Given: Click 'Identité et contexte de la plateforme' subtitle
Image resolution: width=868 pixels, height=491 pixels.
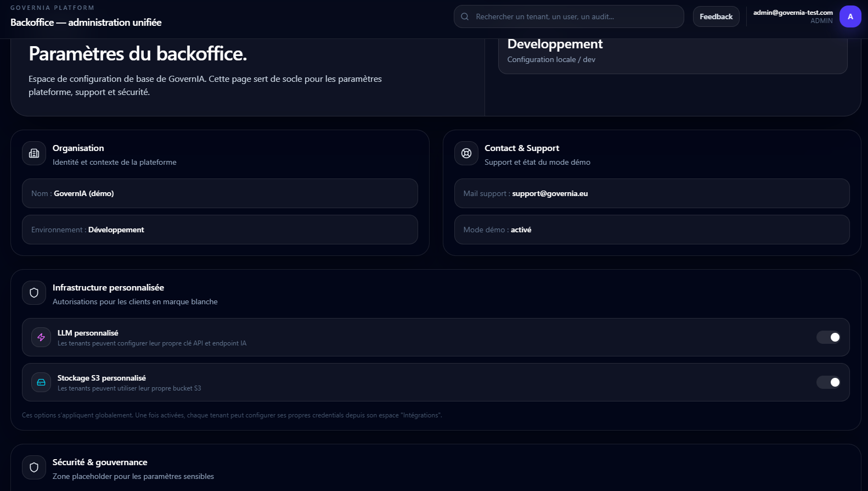Looking at the screenshot, I should 115,162.
